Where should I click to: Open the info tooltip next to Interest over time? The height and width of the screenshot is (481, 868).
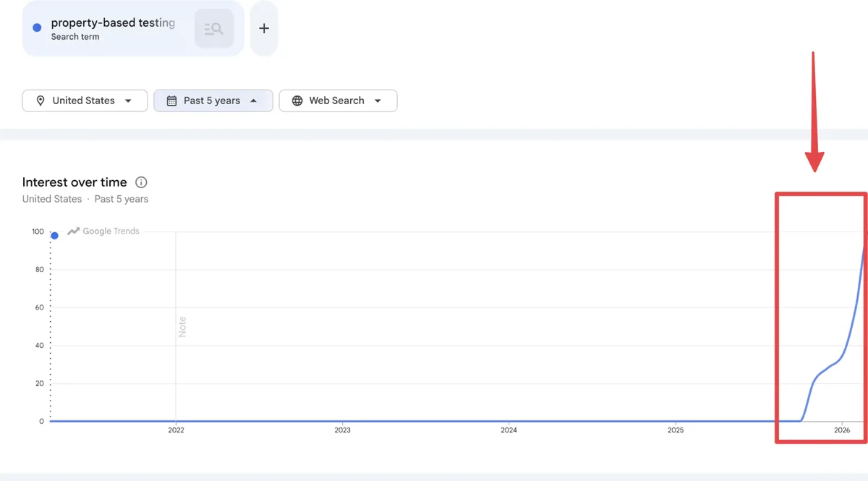pyautogui.click(x=141, y=182)
